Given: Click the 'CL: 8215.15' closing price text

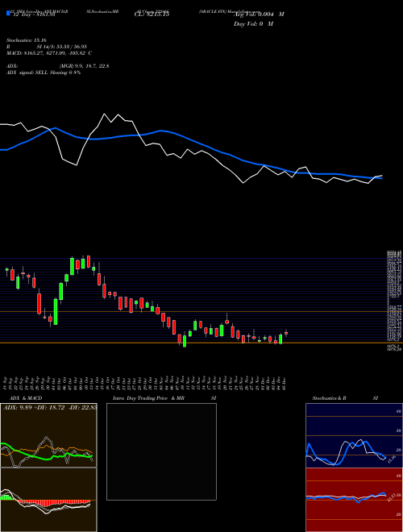Looking at the screenshot, I should click(x=152, y=15).
